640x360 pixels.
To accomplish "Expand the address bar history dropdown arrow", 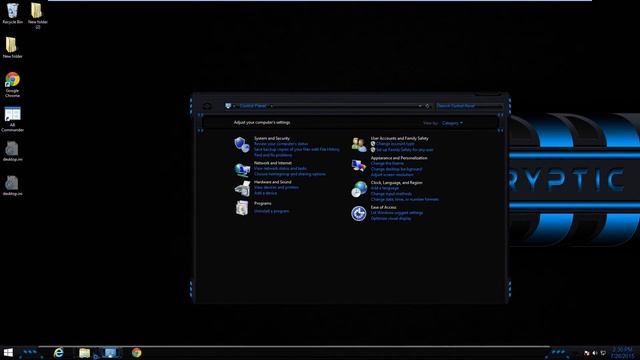I will (420, 106).
